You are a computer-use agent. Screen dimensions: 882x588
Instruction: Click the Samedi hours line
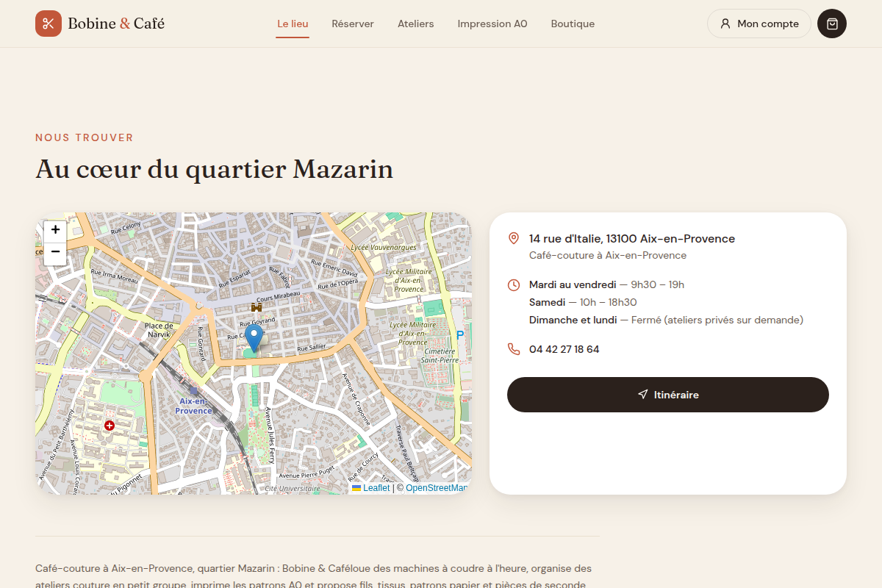point(583,302)
